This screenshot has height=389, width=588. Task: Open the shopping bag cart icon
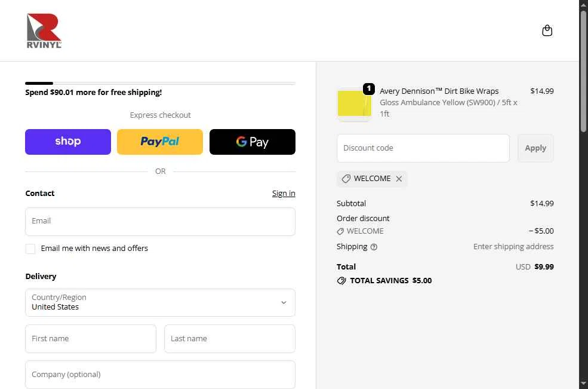[x=547, y=30]
